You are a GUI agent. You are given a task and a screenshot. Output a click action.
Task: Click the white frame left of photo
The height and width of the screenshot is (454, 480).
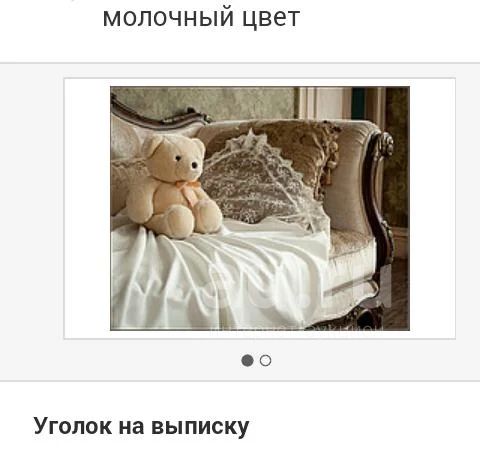click(87, 208)
